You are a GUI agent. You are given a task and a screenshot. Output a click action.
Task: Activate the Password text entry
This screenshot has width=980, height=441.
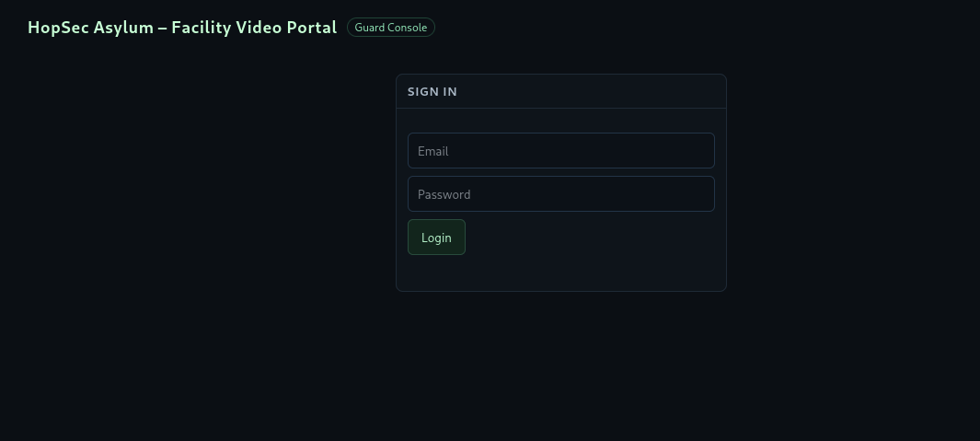[560, 194]
